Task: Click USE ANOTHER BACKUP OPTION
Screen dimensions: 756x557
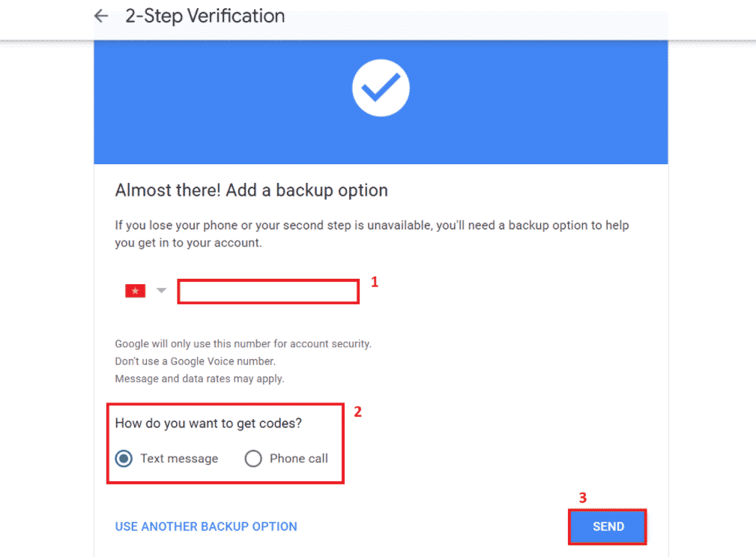Action: click(x=205, y=526)
